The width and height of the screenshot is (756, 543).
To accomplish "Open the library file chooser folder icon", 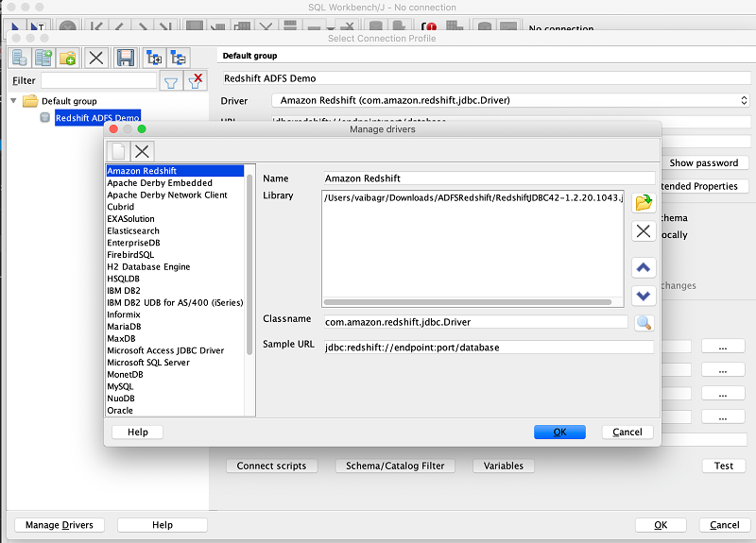I will pyautogui.click(x=644, y=202).
